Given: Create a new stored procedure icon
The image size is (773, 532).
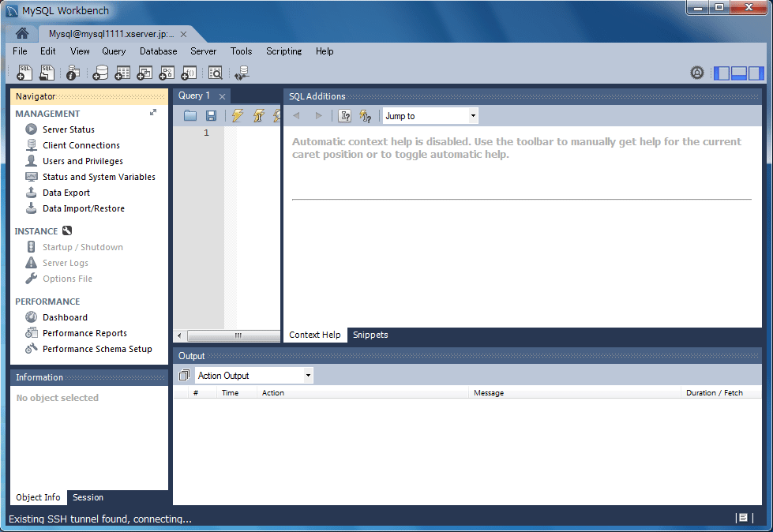Looking at the screenshot, I should click(167, 73).
